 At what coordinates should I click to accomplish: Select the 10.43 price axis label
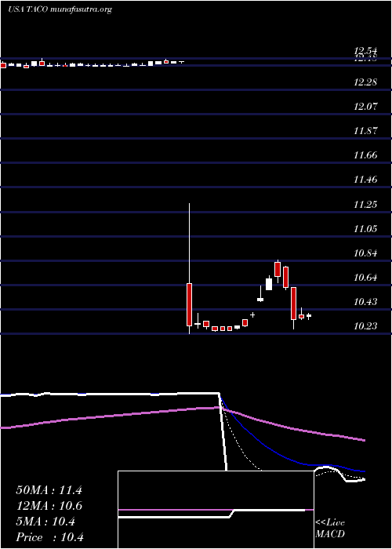point(365,301)
